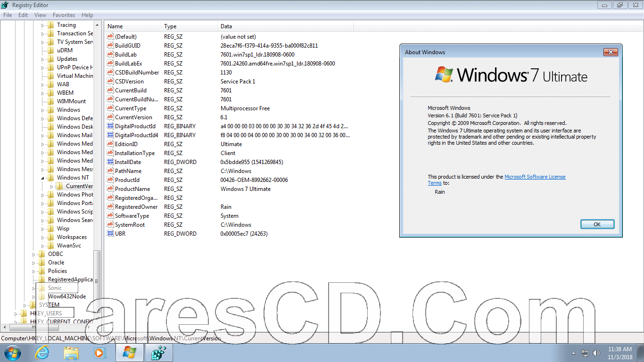Click OK in About Windows dialog
This screenshot has height=362, width=644.
point(597,224)
